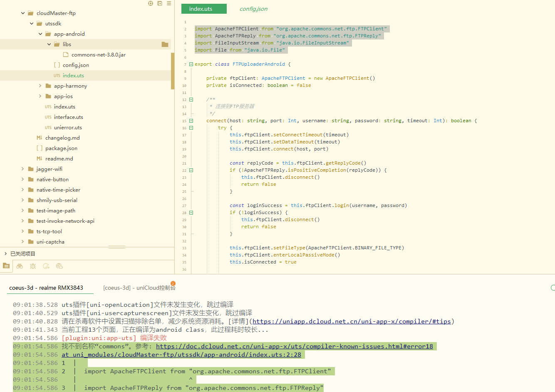Open the cloud globe icon panel
The image size is (555, 392).
59,266
